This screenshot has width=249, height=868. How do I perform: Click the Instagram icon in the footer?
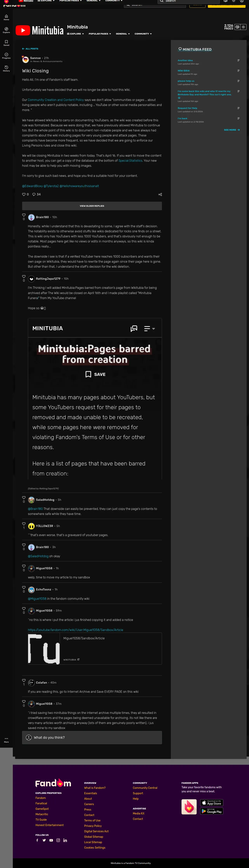coord(58,840)
